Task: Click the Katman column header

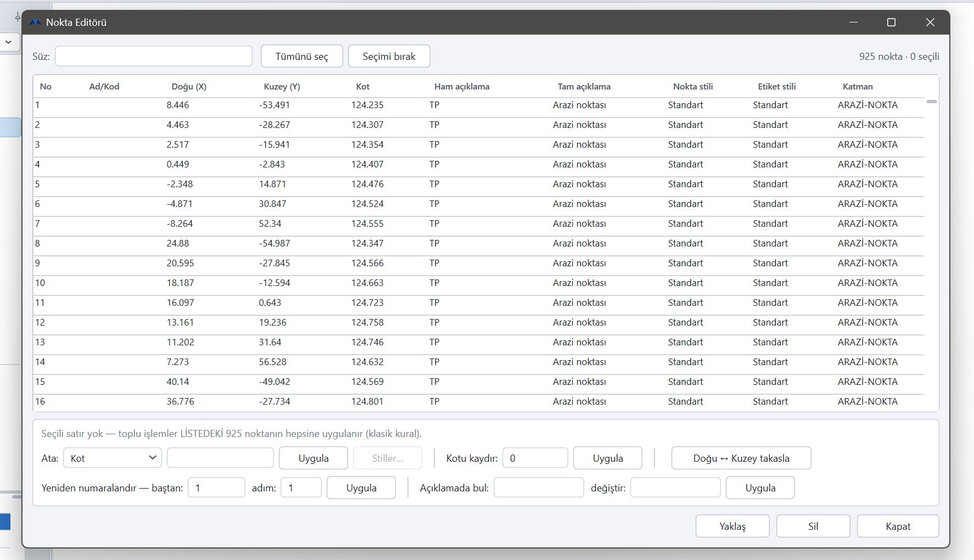Action: click(x=858, y=86)
